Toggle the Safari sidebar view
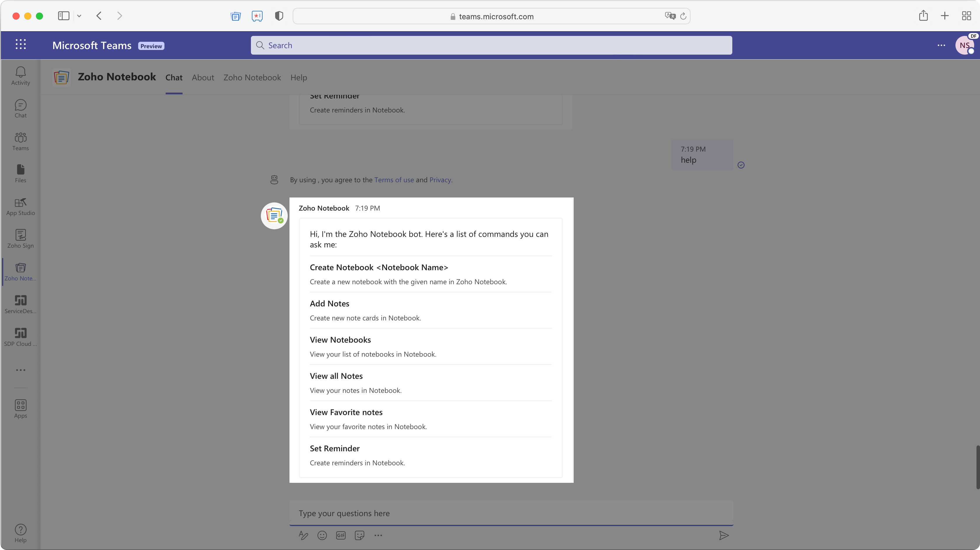Viewport: 980px width, 550px height. [64, 16]
